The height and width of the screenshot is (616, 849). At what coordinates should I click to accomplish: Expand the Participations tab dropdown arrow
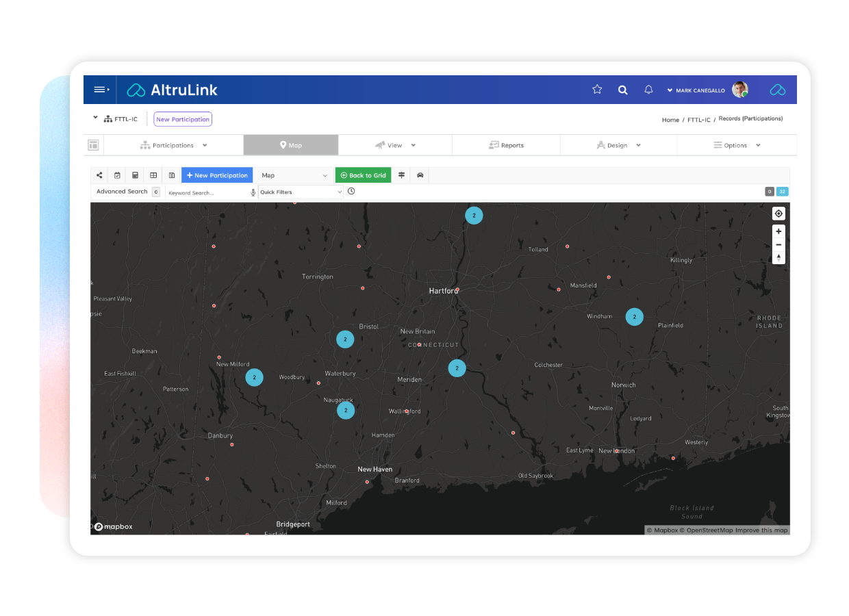pyautogui.click(x=205, y=145)
